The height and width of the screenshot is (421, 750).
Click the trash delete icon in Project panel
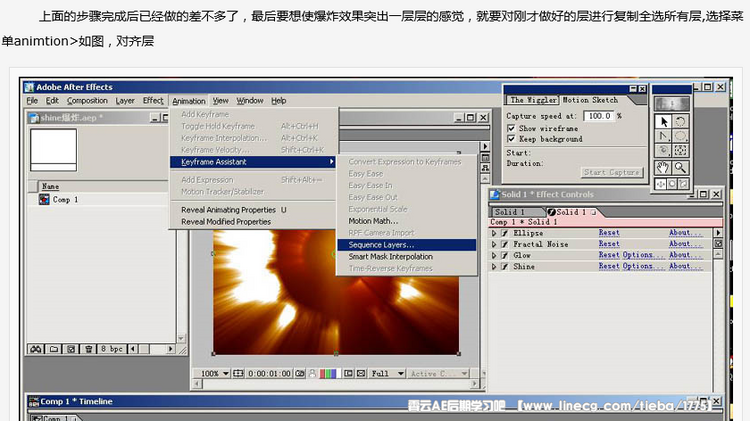[89, 349]
